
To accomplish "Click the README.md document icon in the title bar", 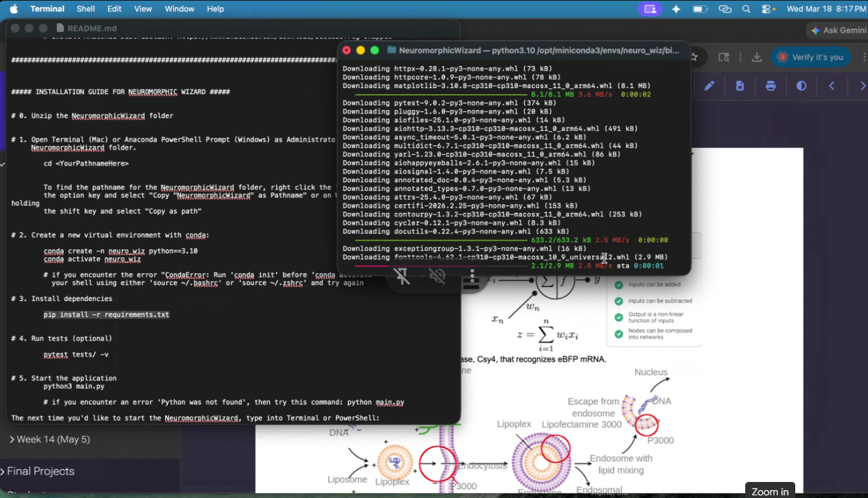I will [60, 28].
